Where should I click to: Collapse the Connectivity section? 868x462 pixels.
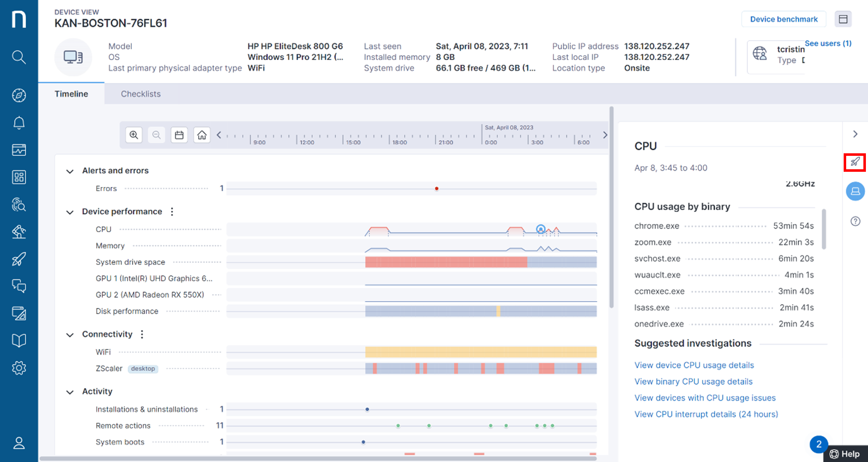[70, 335]
